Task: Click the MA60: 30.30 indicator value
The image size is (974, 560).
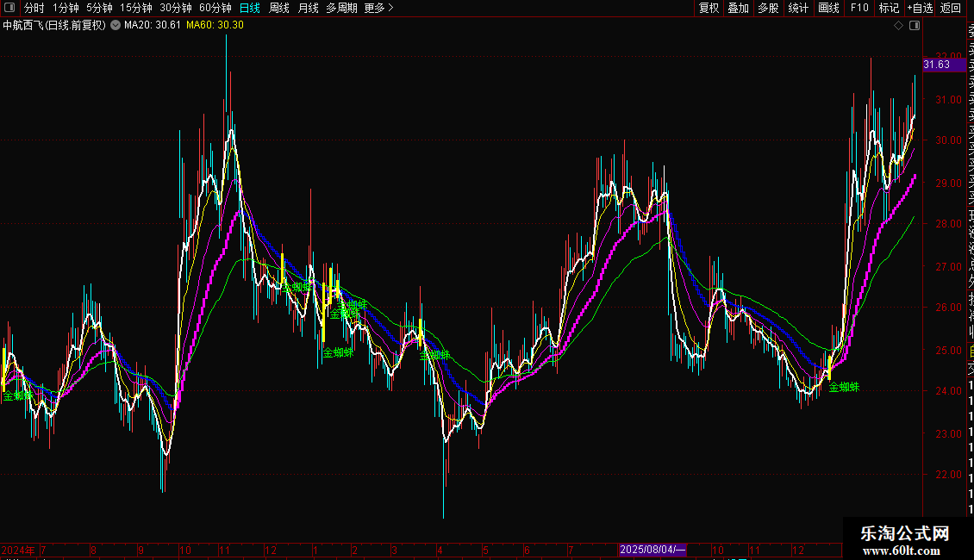Action: coord(215,25)
